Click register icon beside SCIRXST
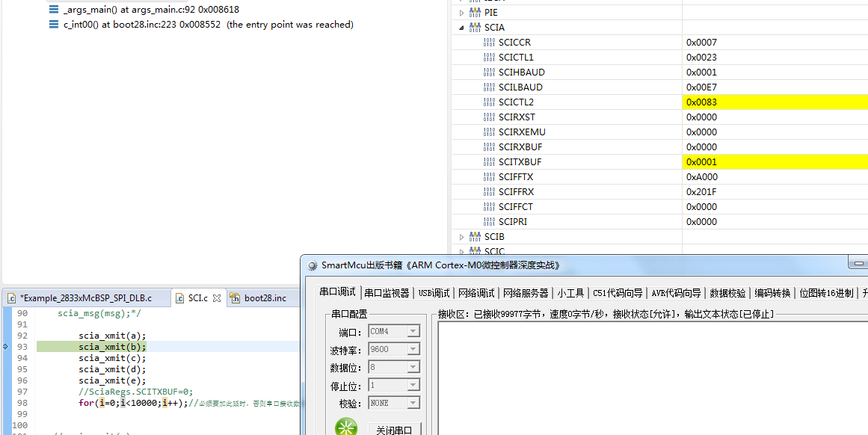The image size is (868, 435). (x=490, y=117)
